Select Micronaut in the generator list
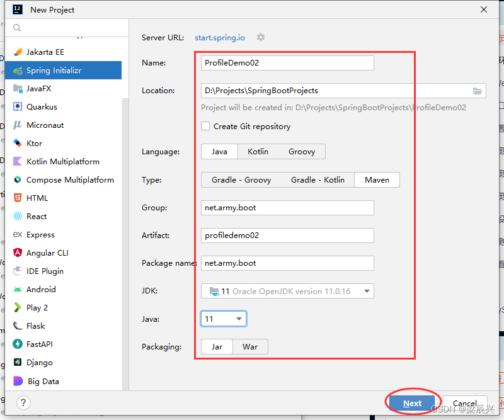This screenshot has width=504, height=420. (x=64, y=125)
